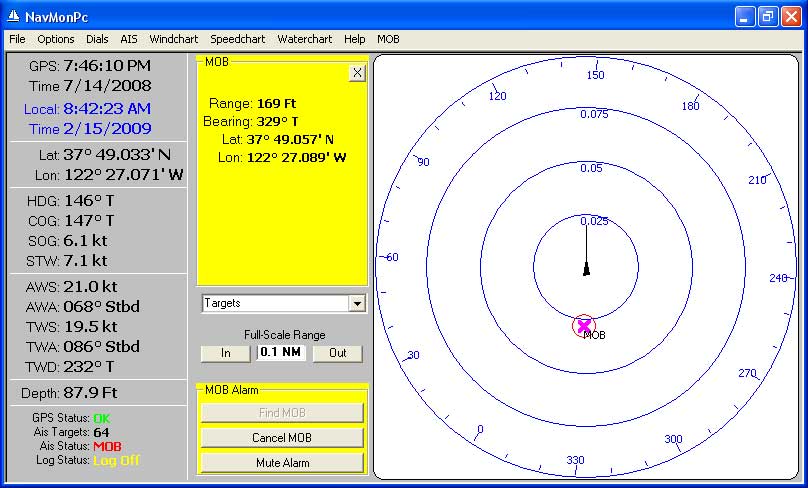Click the MOB Lon 122° 27.089' W
This screenshot has width=808, height=488.
(x=296, y=158)
